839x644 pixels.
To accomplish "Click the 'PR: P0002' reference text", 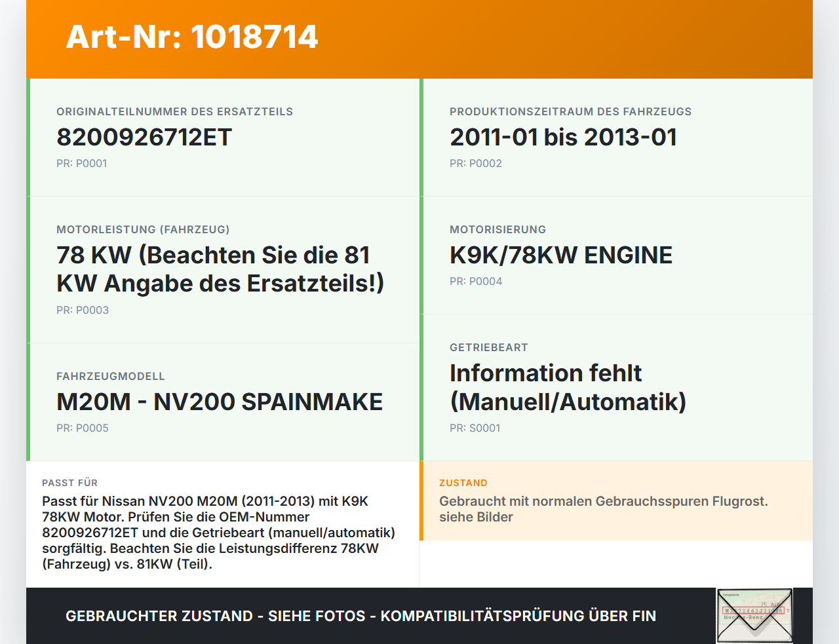I will pyautogui.click(x=476, y=163).
